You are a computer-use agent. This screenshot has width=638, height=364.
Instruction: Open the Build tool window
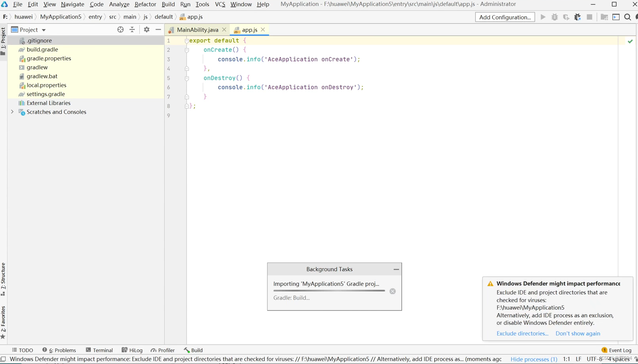pos(193,350)
